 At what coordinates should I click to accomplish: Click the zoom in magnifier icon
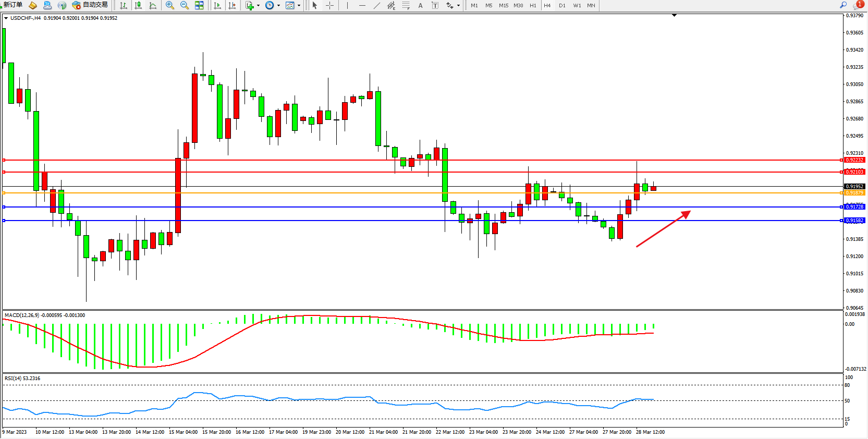click(x=169, y=5)
